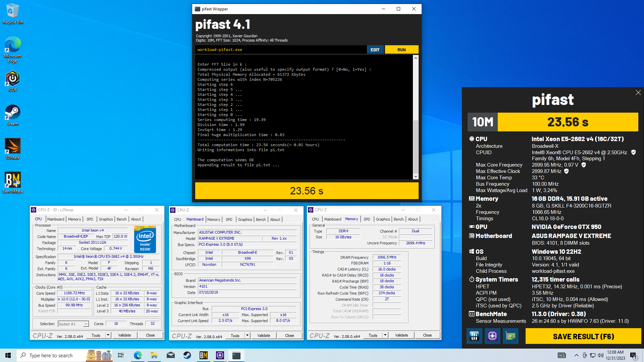Open Task View on taskbar
Screen dimensions: 644x362
(121, 355)
